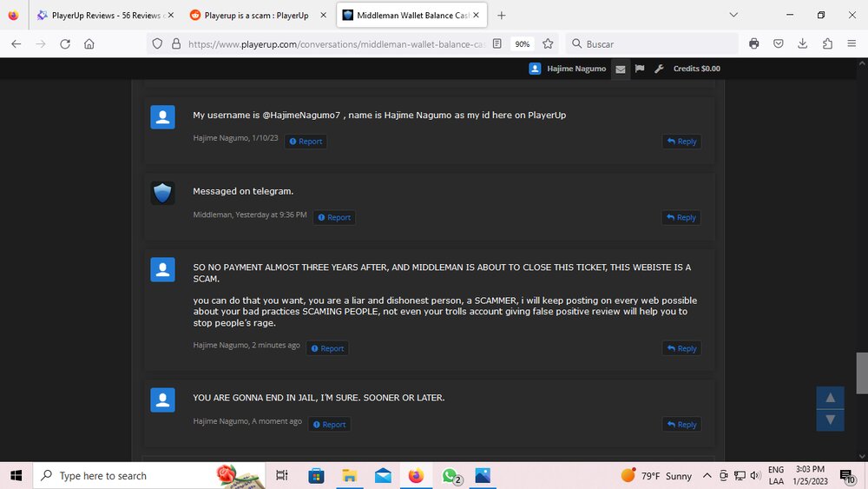Open Credits $0.00 link

pyautogui.click(x=696, y=69)
